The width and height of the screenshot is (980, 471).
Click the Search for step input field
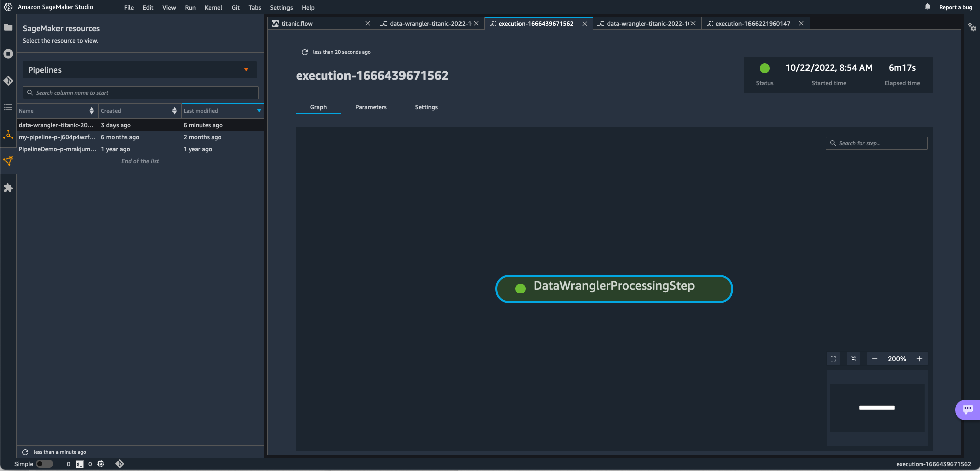pos(876,143)
